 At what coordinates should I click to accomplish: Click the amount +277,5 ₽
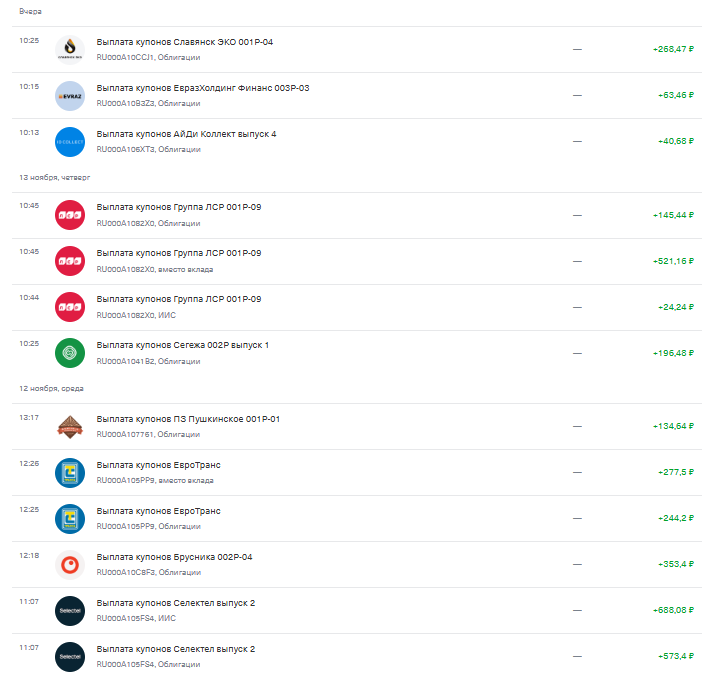[x=676, y=472]
